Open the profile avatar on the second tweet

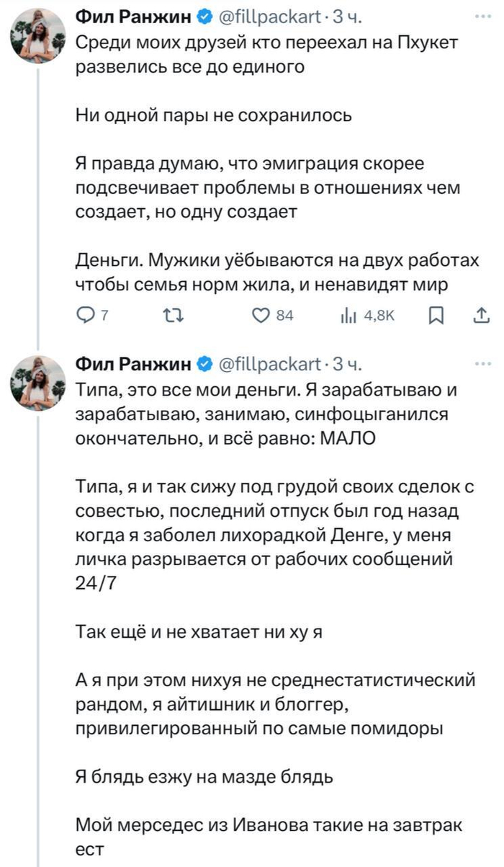(x=37, y=386)
